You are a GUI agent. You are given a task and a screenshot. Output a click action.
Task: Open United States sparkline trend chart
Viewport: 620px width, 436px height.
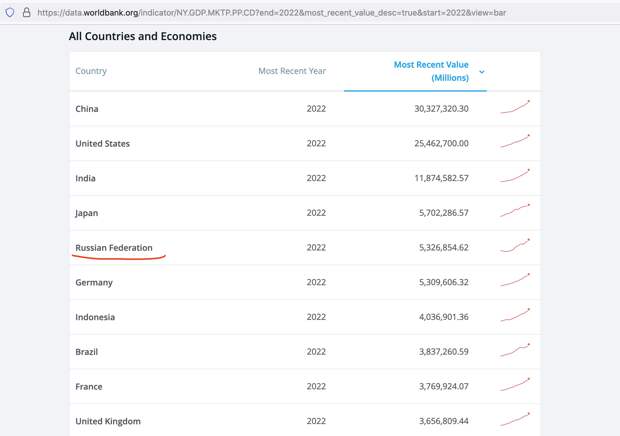point(515,142)
